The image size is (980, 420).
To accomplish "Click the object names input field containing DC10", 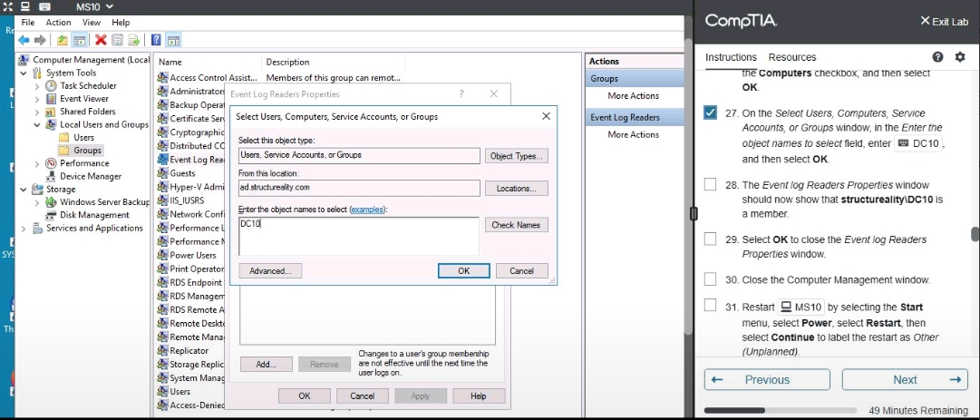I will (359, 236).
